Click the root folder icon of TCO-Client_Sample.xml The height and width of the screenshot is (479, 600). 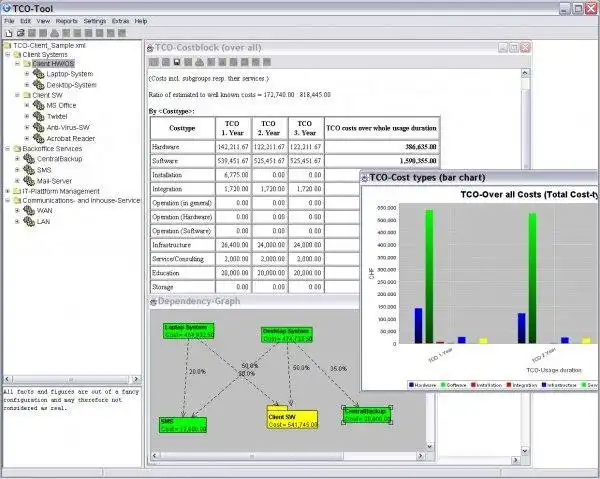[x=7, y=46]
